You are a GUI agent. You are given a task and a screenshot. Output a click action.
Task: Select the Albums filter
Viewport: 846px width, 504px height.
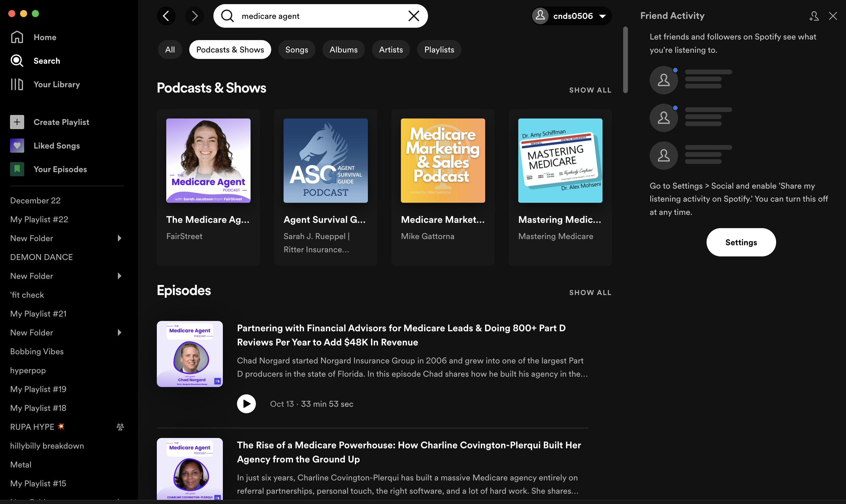[343, 50]
